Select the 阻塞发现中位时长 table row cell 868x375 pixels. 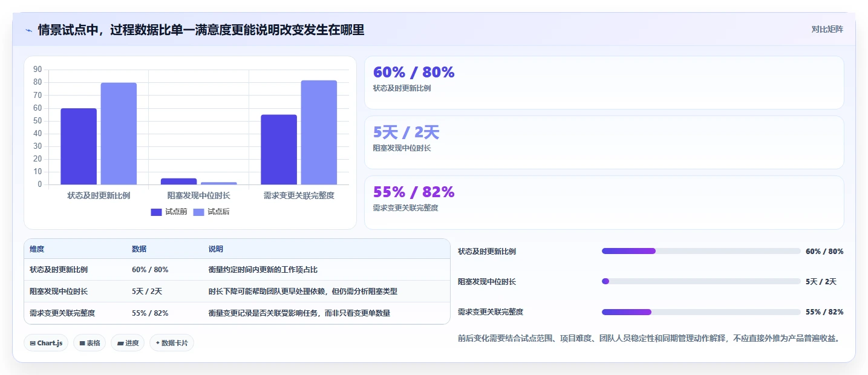click(x=59, y=292)
